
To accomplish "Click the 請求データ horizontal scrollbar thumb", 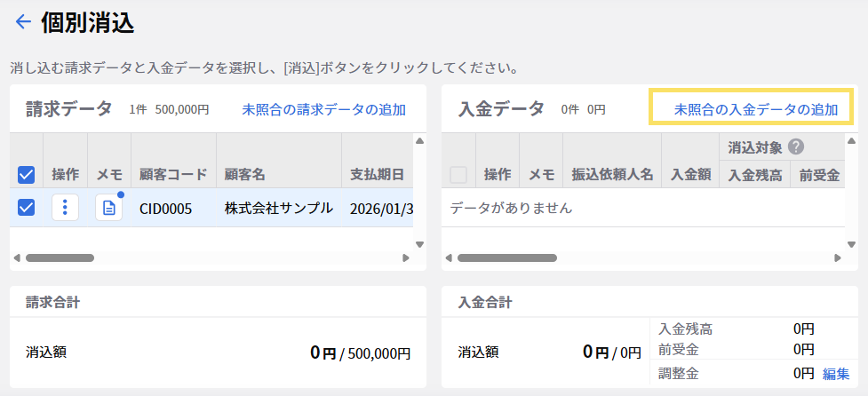I will pyautogui.click(x=60, y=258).
